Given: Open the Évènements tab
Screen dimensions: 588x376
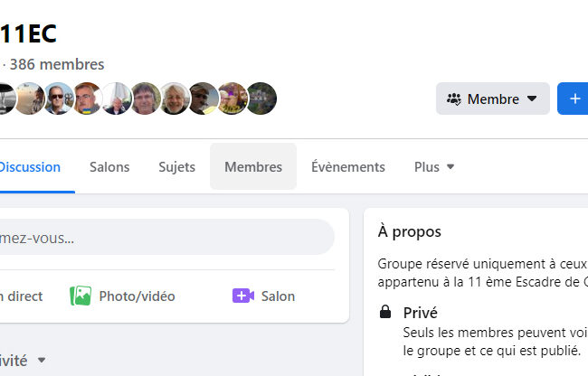Looking at the screenshot, I should click(348, 167).
